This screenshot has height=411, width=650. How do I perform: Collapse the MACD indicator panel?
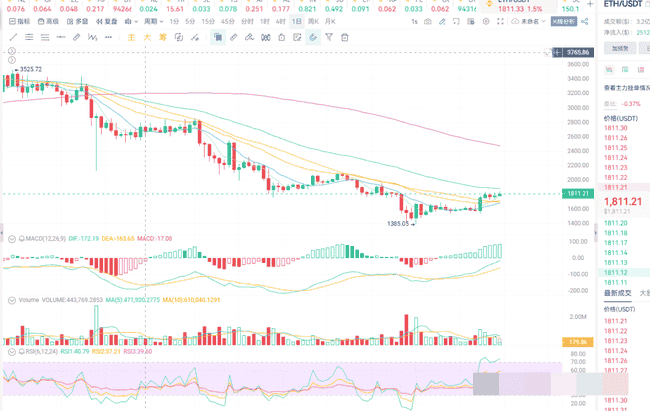coord(11,238)
